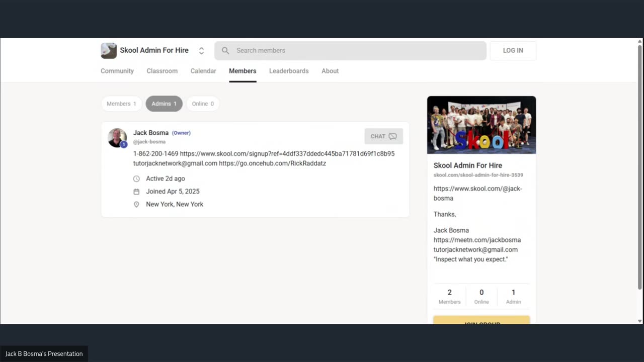This screenshot has width=644, height=362.
Task: Click the LOG IN button
Action: [513, 50]
